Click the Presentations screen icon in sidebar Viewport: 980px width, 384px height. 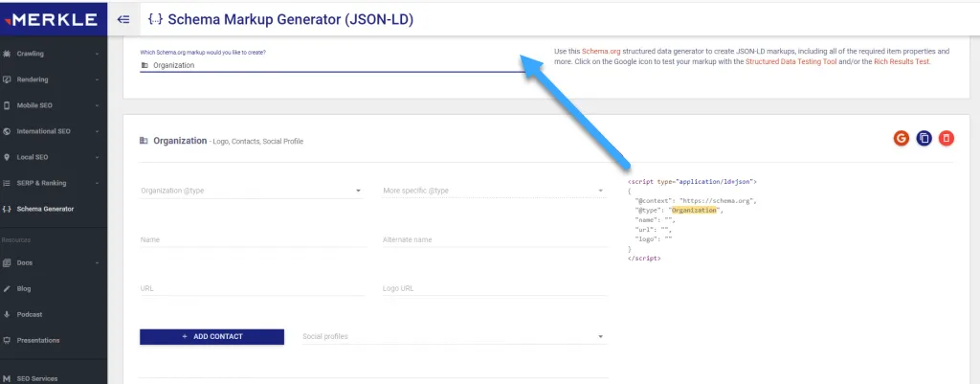point(8,340)
